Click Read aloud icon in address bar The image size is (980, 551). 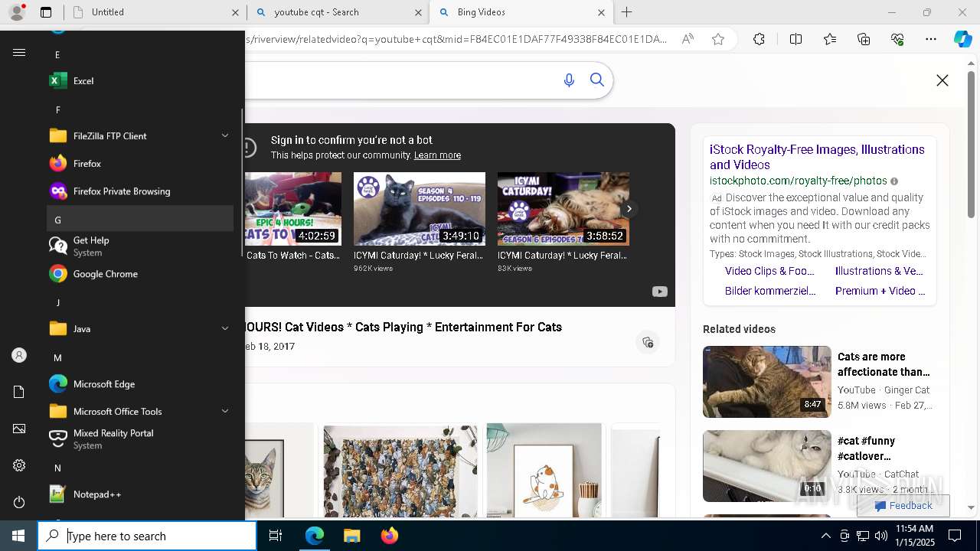tap(688, 39)
